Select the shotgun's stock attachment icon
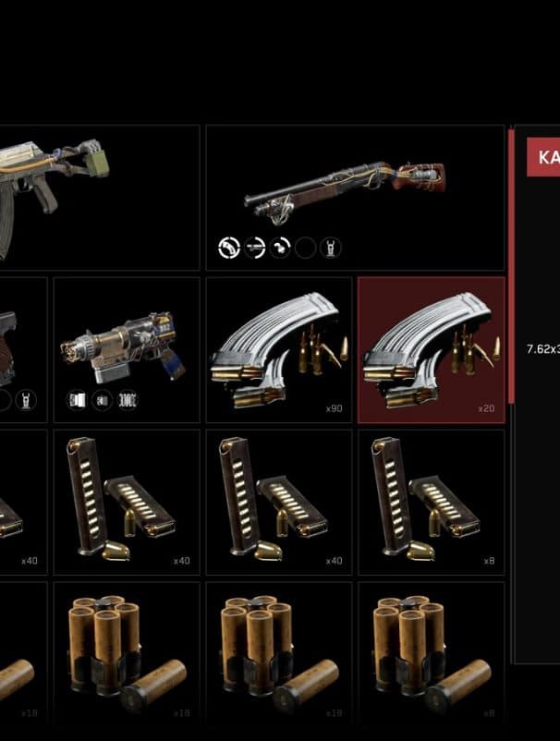Viewport: 560px width, 741px height. coord(229,248)
